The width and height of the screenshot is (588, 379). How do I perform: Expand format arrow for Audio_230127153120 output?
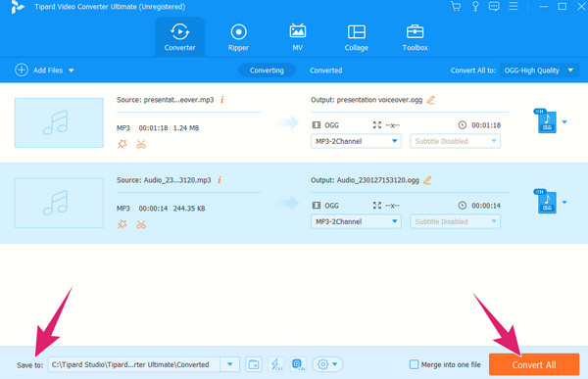pyautogui.click(x=564, y=203)
